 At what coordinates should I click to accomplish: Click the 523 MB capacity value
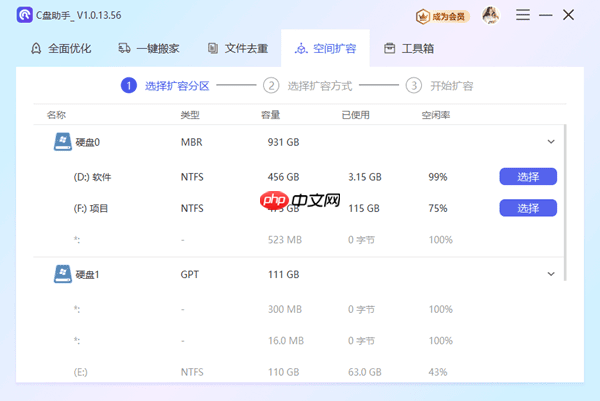click(x=285, y=240)
